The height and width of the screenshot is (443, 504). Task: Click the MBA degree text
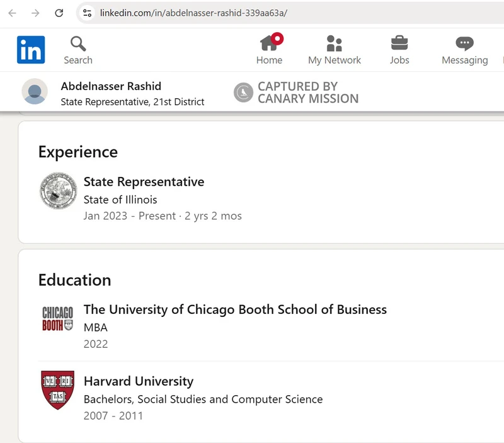96,327
